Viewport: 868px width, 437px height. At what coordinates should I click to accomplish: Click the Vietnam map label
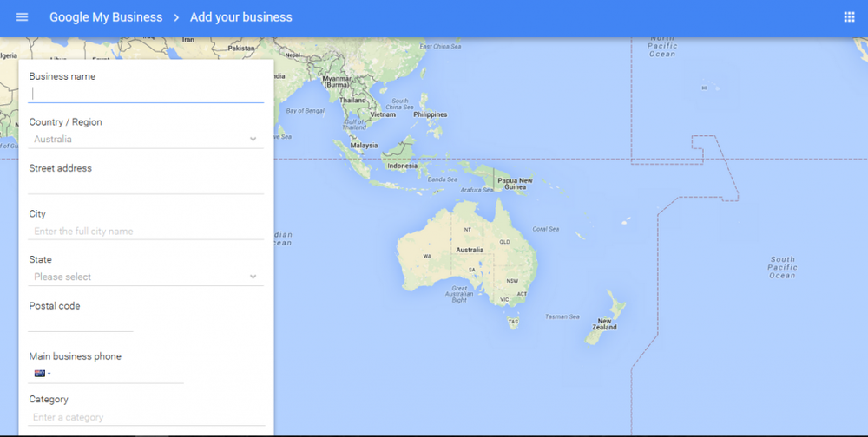pyautogui.click(x=383, y=114)
